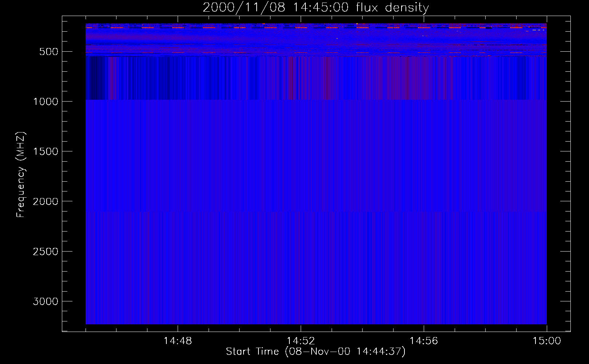Click the 'Start Time (08-Nov-00 14:44:37)' label
The image size is (589, 364).
pos(316,352)
